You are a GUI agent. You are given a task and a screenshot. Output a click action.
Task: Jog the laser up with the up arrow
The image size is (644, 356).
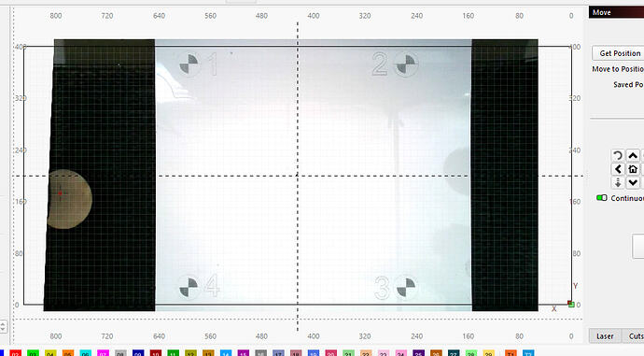point(633,156)
